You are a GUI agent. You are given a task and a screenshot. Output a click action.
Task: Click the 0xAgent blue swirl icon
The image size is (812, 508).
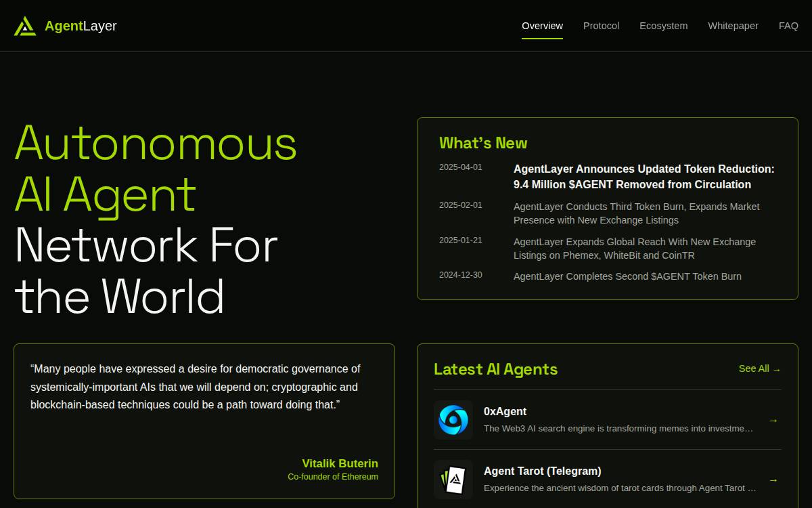coord(453,420)
